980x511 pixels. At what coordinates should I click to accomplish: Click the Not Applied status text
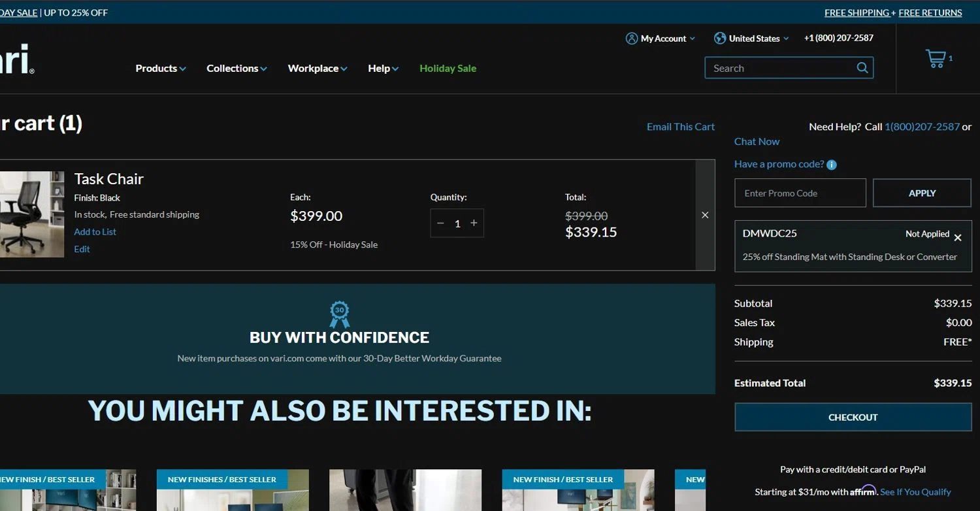click(927, 234)
